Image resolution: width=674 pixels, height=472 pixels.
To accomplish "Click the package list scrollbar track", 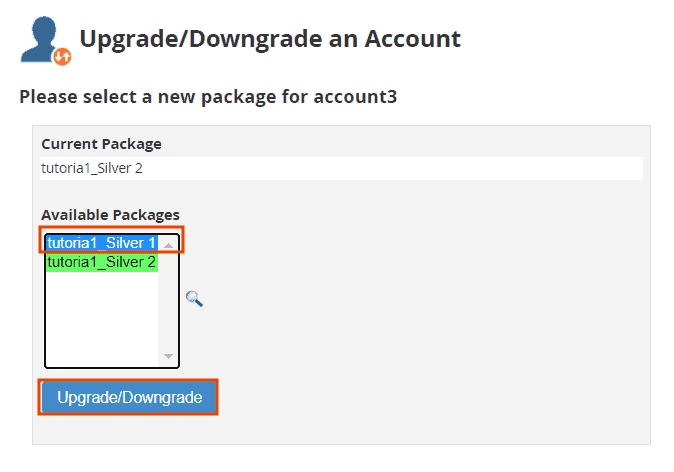I will (168, 300).
